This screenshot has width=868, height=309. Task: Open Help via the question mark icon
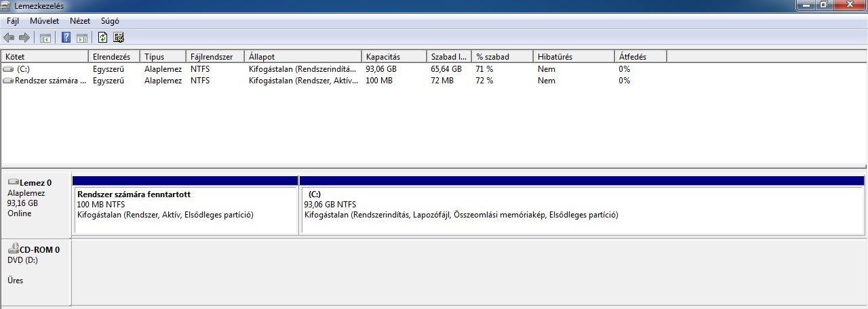(x=66, y=37)
